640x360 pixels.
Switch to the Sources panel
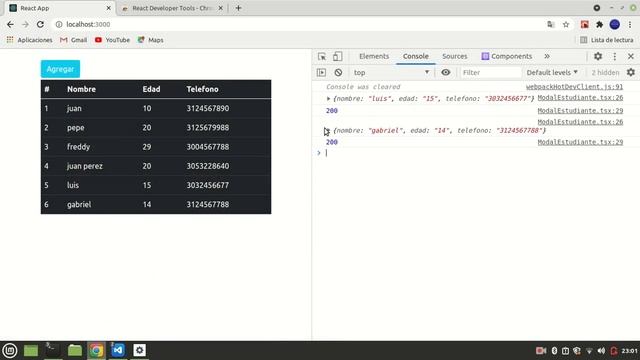[x=454, y=56]
